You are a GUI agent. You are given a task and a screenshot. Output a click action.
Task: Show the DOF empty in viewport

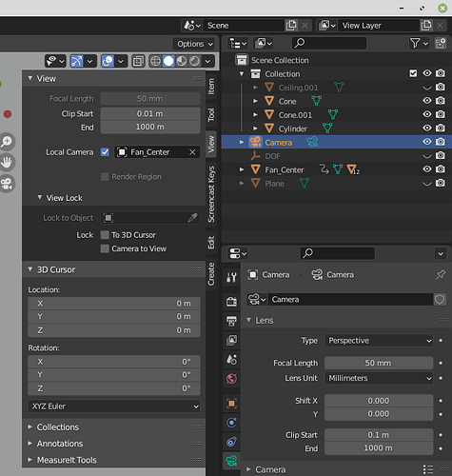point(427,156)
